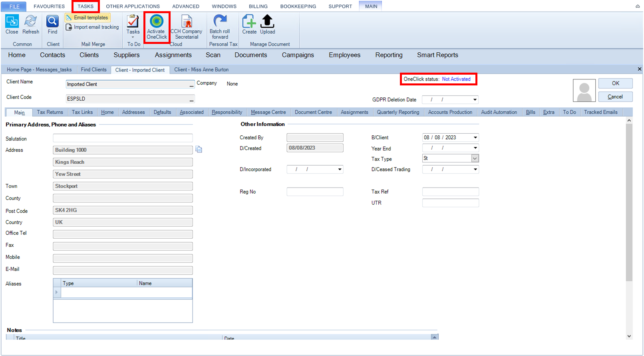Open the Tasks To Do dropdown
Viewport: 644px width, 356px height.
(133, 37)
